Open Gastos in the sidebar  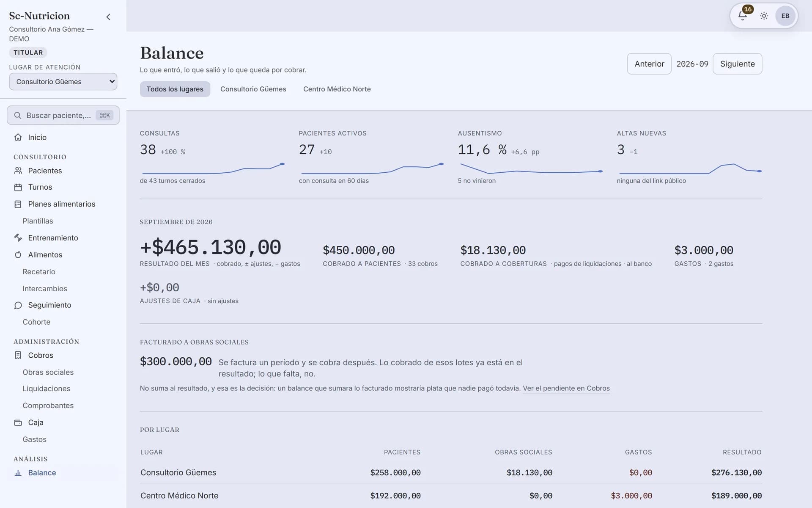pos(35,439)
